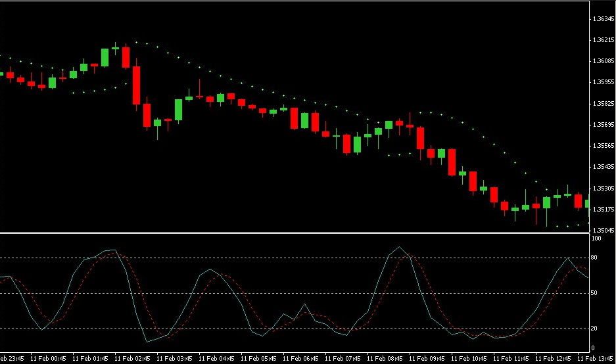This screenshot has height=364, width=616.
Task: Pick the 1.35955 price axis label
Action: pyautogui.click(x=604, y=82)
